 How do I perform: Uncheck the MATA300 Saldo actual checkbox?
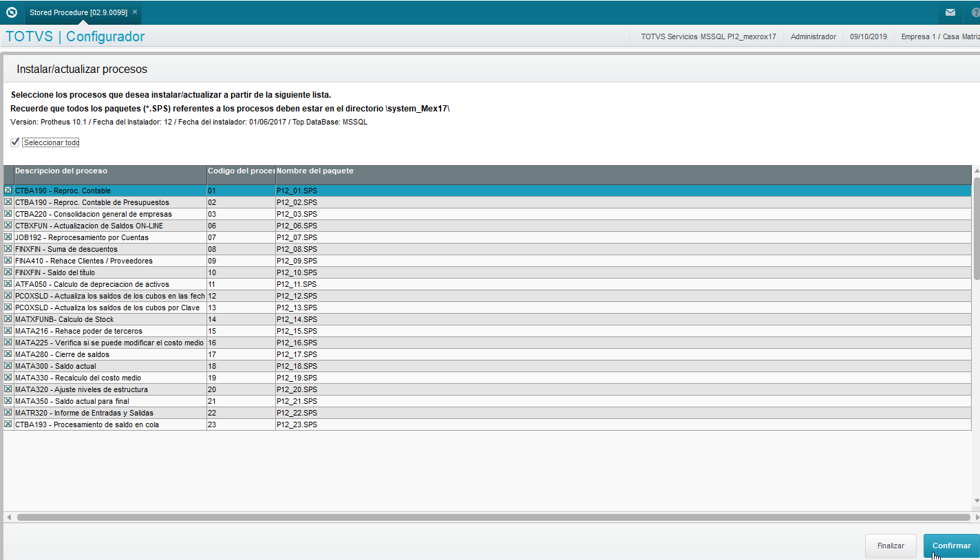(x=8, y=365)
